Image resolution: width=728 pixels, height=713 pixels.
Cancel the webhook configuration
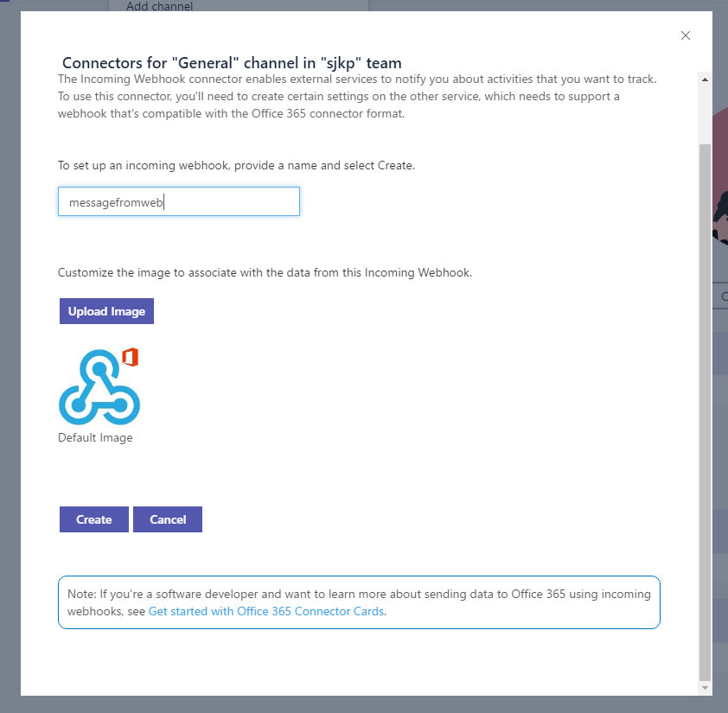click(168, 519)
